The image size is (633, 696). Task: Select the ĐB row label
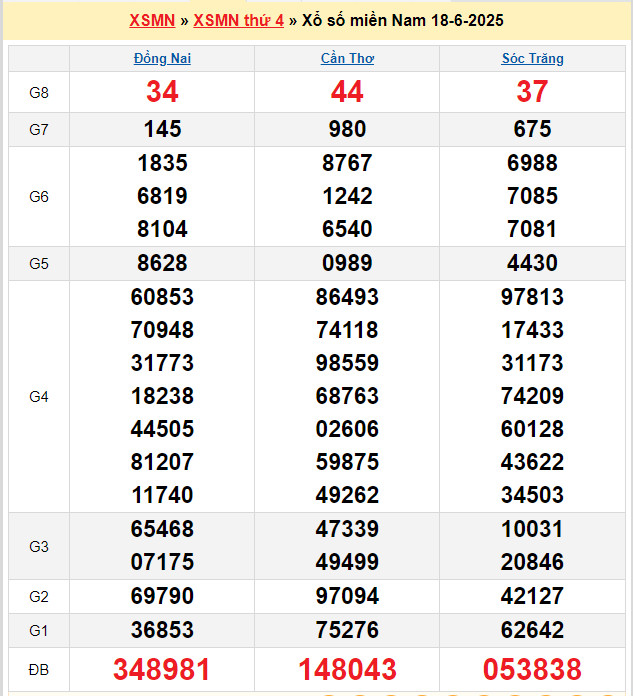coord(39,669)
